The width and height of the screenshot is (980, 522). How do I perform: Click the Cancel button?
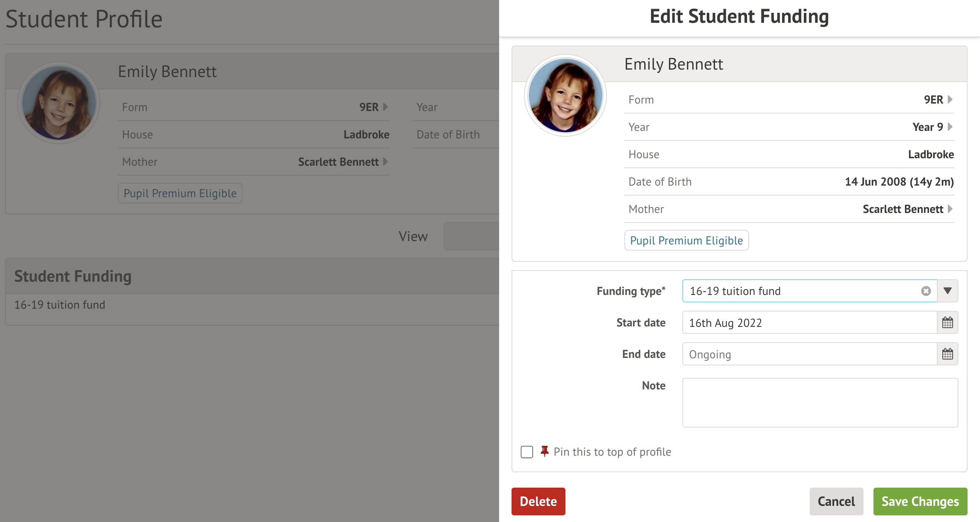click(836, 501)
